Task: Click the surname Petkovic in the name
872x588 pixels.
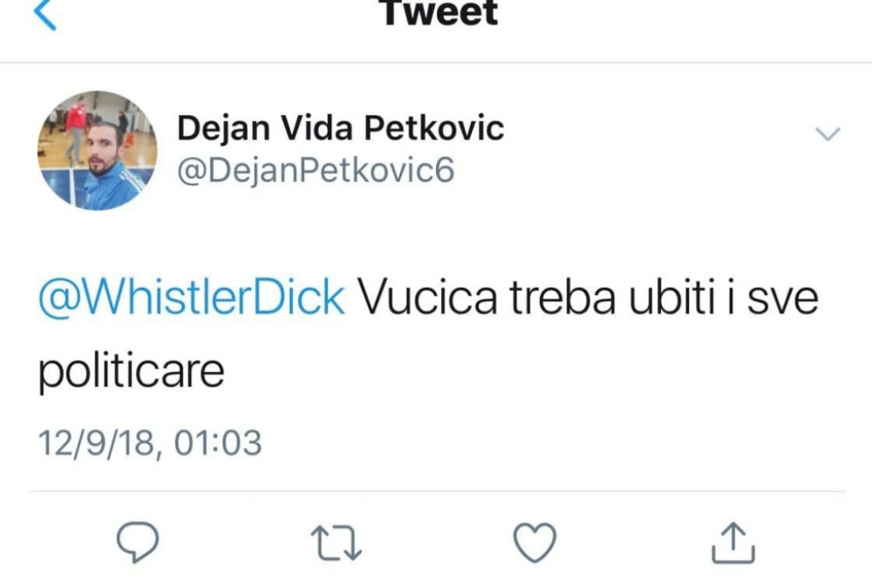Action: point(434,128)
